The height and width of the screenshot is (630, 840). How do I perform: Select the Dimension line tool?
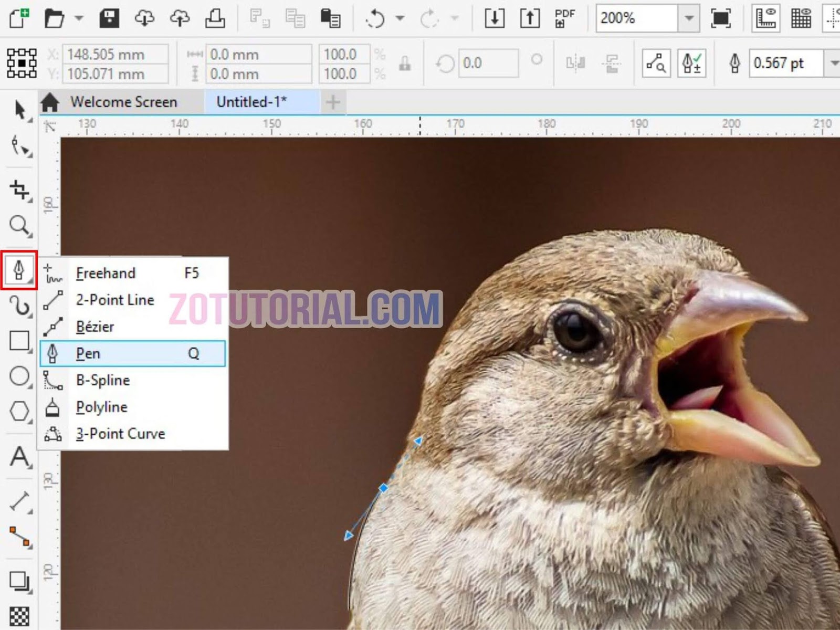(20, 502)
